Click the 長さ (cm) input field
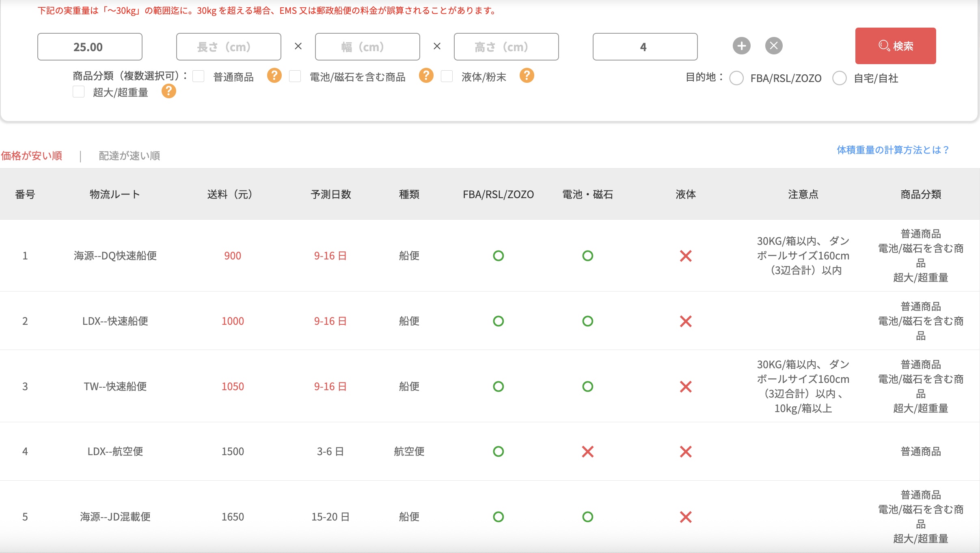Image resolution: width=980 pixels, height=553 pixels. coord(229,47)
